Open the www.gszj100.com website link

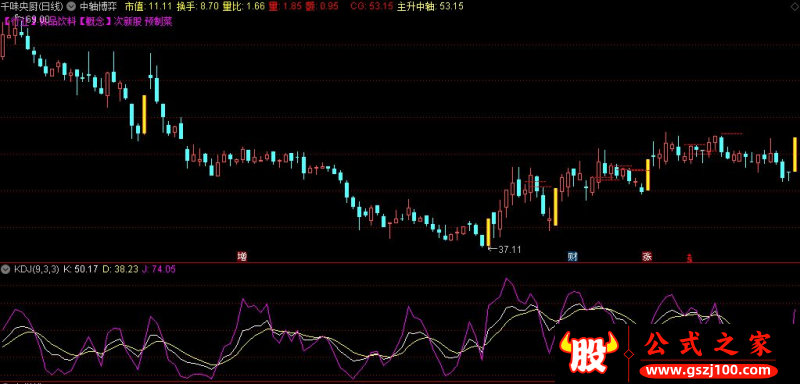tap(709, 371)
